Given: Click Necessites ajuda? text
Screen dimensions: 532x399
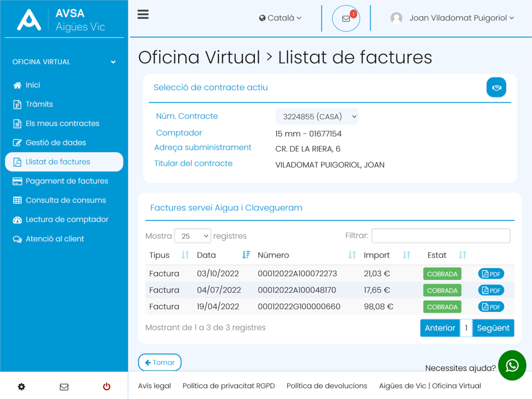Looking at the screenshot, I should coord(460,368).
